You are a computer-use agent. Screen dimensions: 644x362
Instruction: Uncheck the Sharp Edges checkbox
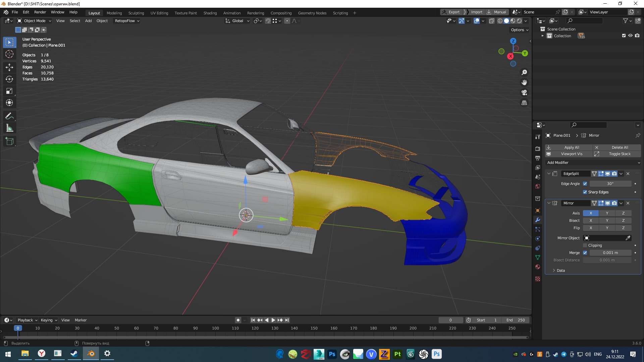tap(585, 192)
